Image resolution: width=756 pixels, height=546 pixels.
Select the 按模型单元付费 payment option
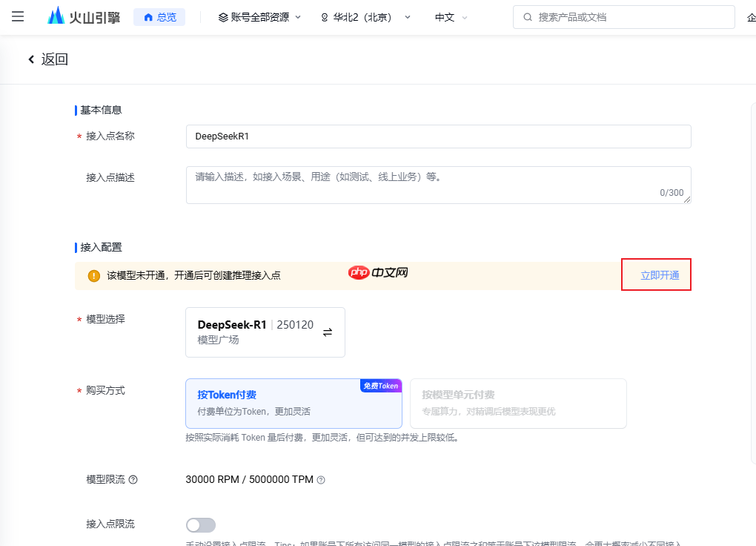point(518,403)
